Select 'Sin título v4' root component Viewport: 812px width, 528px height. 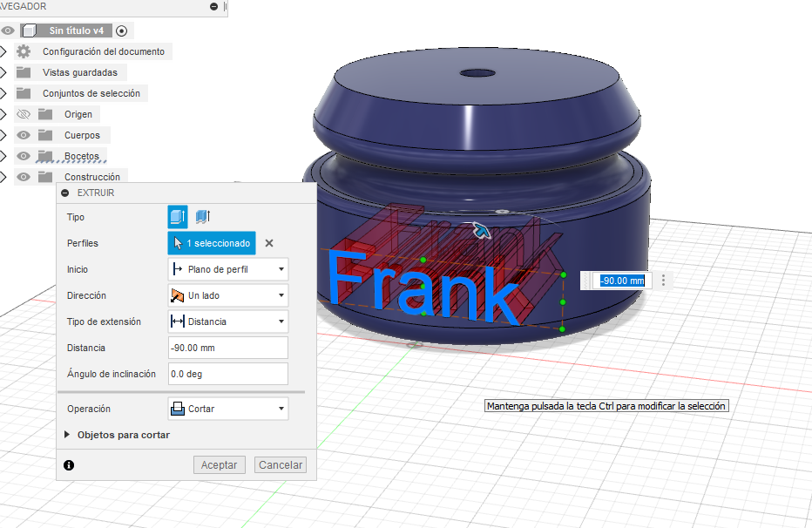pos(77,30)
